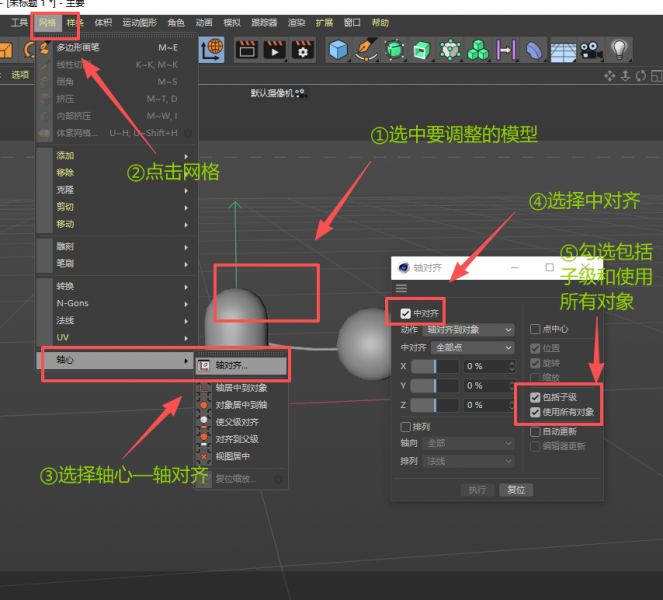Uncheck the 包括子级 checkbox
Image resolution: width=663 pixels, height=600 pixels.
tap(535, 397)
